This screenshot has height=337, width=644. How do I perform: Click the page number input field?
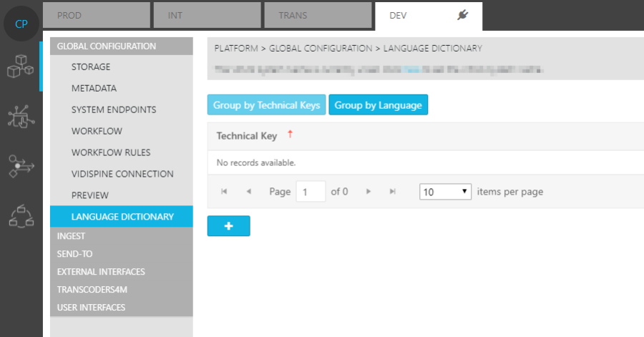click(x=311, y=192)
